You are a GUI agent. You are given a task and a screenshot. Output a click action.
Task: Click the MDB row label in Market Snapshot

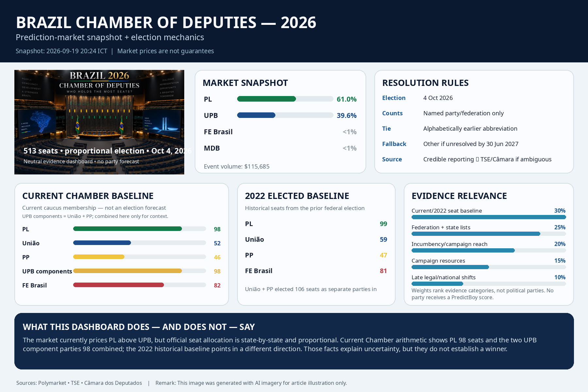coord(212,148)
